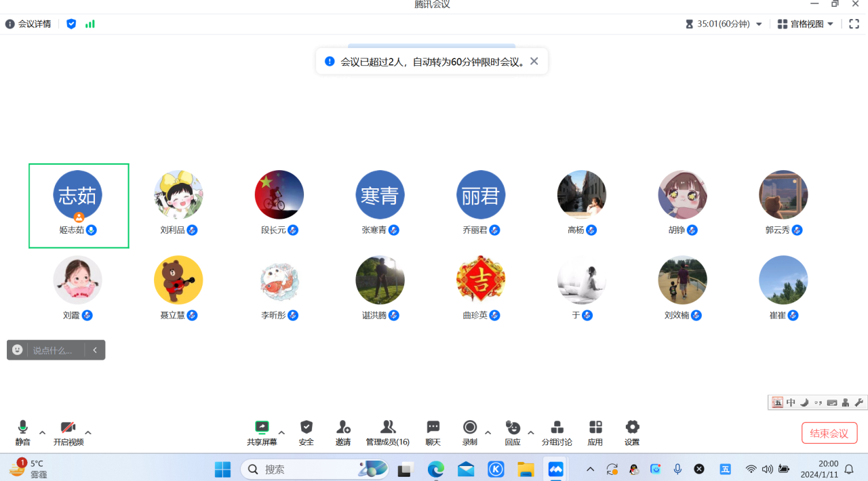Image resolution: width=868 pixels, height=481 pixels.
Task: Open Meeting Details (会议详情)
Action: click(28, 24)
